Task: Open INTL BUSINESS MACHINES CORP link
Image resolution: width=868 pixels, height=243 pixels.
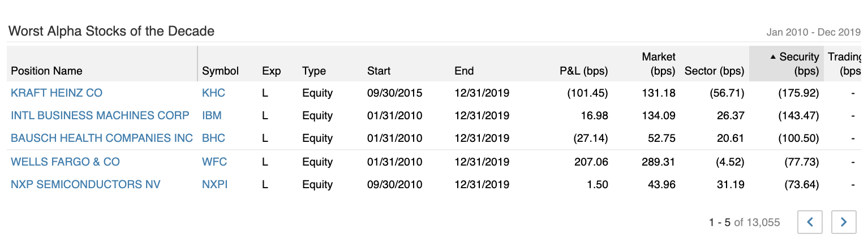Action: 100,115
